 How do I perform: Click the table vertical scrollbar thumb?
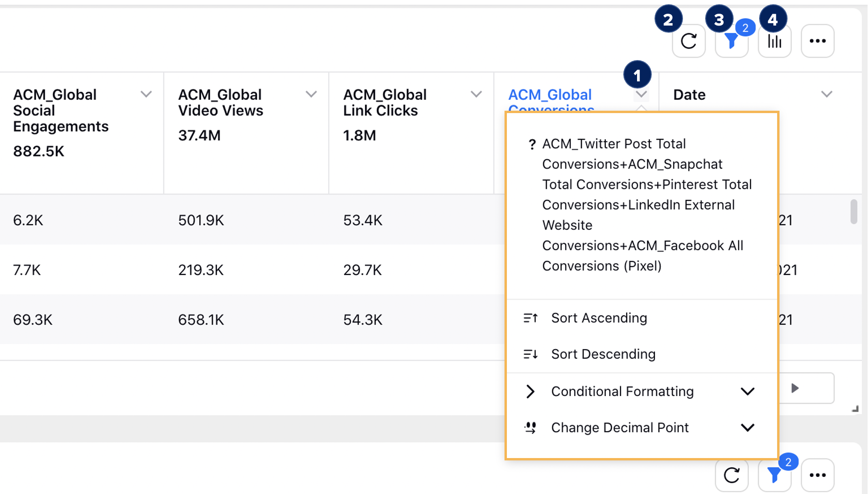point(854,212)
